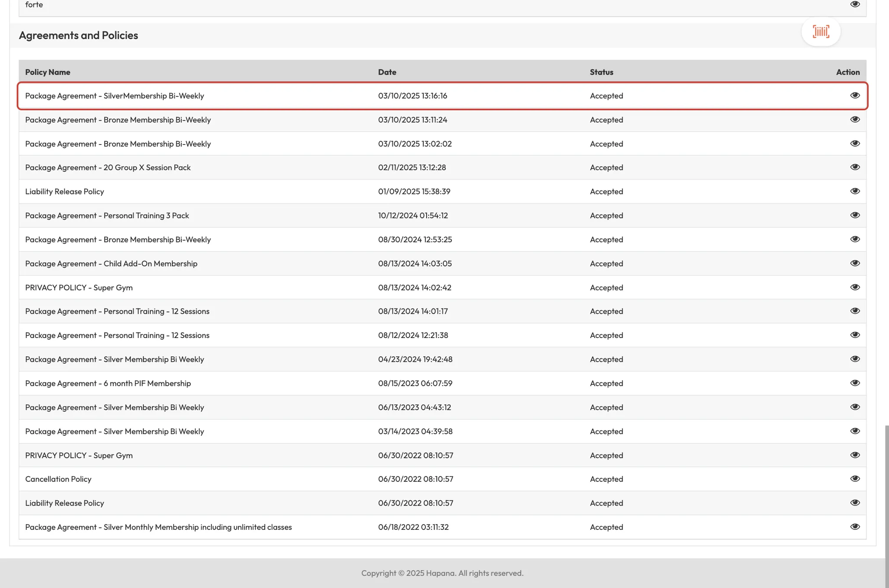Select the Package Agreement SilverMembership Bi-Weekly row text
Image resolution: width=889 pixels, height=588 pixels.
coord(115,96)
